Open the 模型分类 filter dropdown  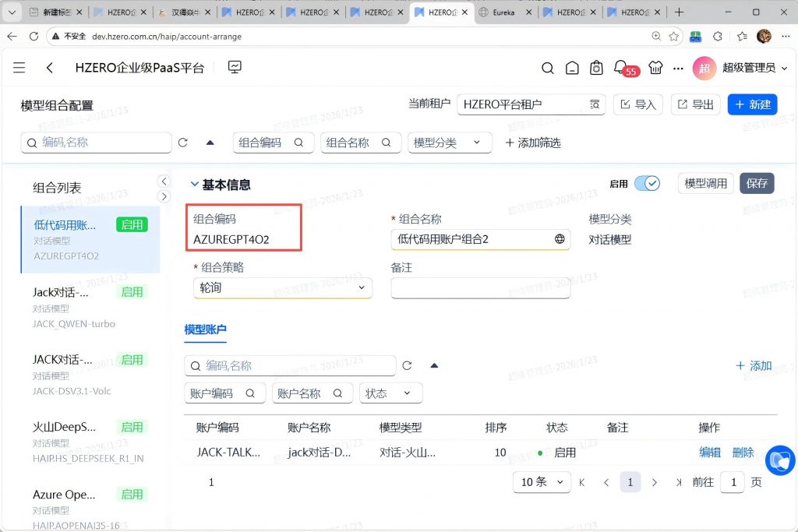point(450,143)
